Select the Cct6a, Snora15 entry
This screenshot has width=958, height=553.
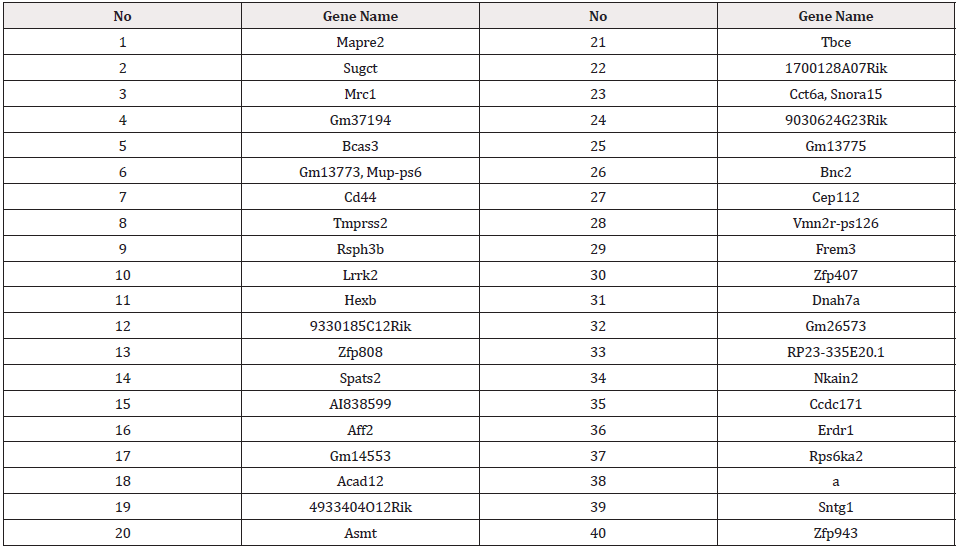click(x=835, y=94)
